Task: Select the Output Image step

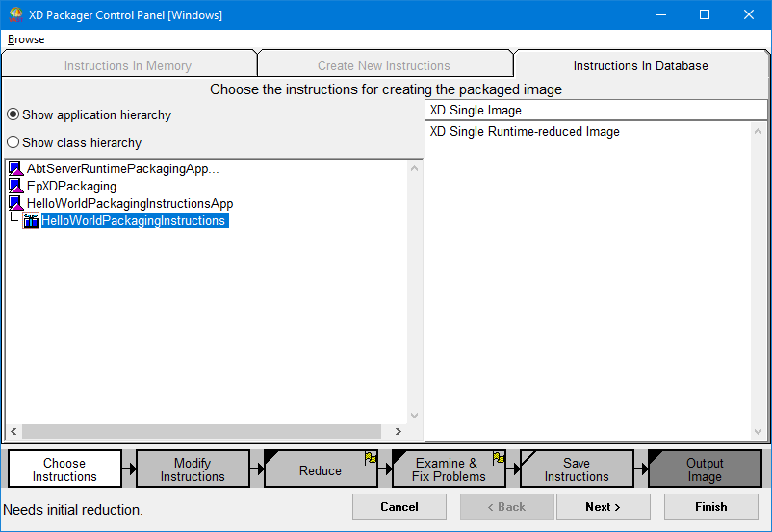Action: coord(704,469)
